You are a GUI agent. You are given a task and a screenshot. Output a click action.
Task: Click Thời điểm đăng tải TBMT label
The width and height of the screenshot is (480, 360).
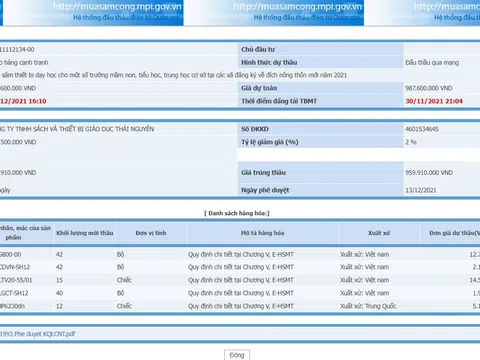pos(279,101)
